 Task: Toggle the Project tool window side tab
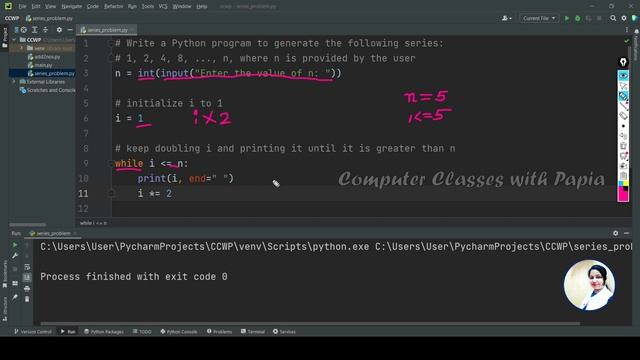pyautogui.click(x=4, y=38)
